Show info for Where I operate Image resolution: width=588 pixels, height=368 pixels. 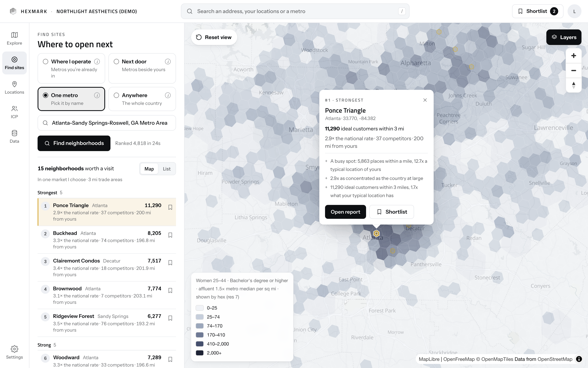97,62
